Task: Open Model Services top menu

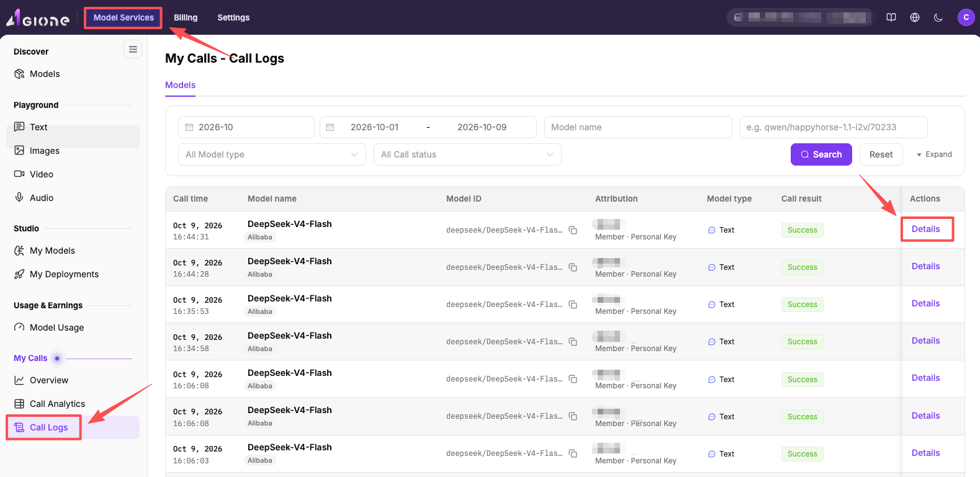Action: click(124, 17)
